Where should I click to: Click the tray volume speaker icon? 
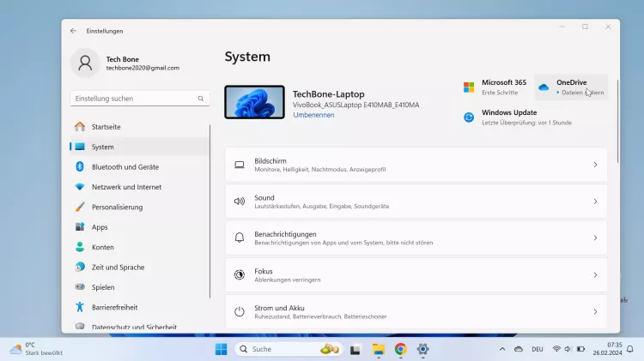click(568, 349)
